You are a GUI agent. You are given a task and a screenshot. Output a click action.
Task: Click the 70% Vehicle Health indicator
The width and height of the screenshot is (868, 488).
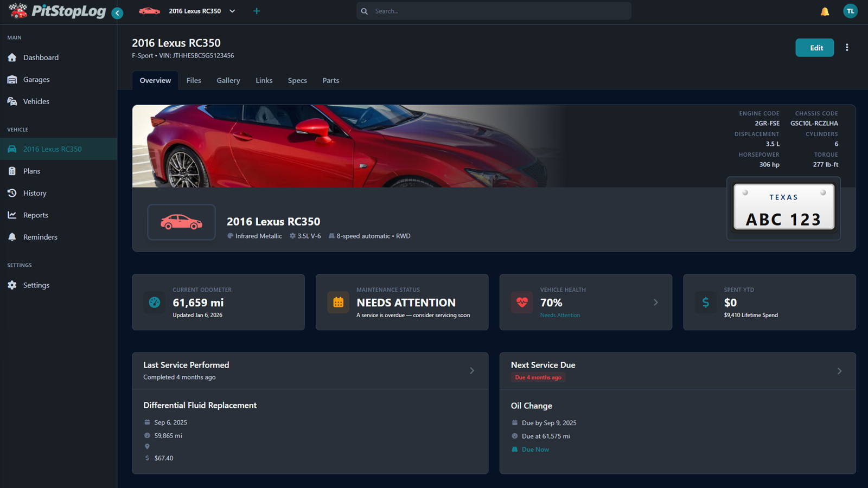point(552,303)
